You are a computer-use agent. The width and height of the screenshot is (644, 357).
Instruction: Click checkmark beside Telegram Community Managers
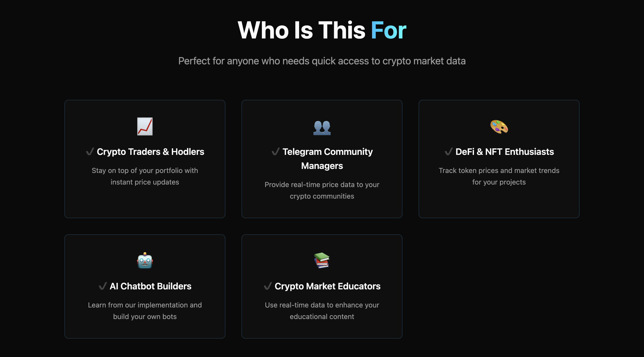point(275,152)
